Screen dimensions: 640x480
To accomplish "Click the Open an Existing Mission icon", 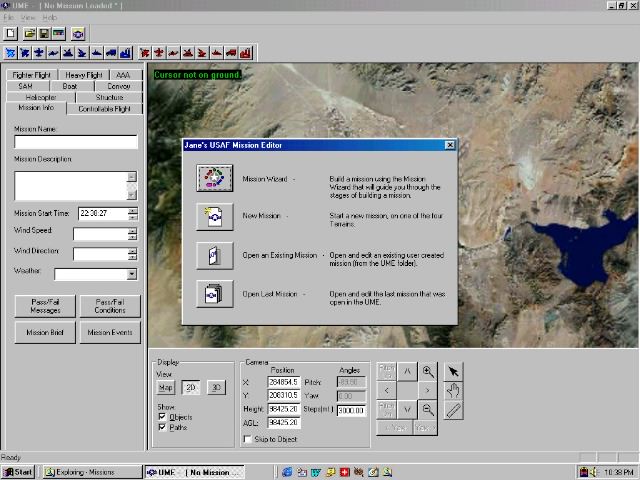I will tap(214, 255).
